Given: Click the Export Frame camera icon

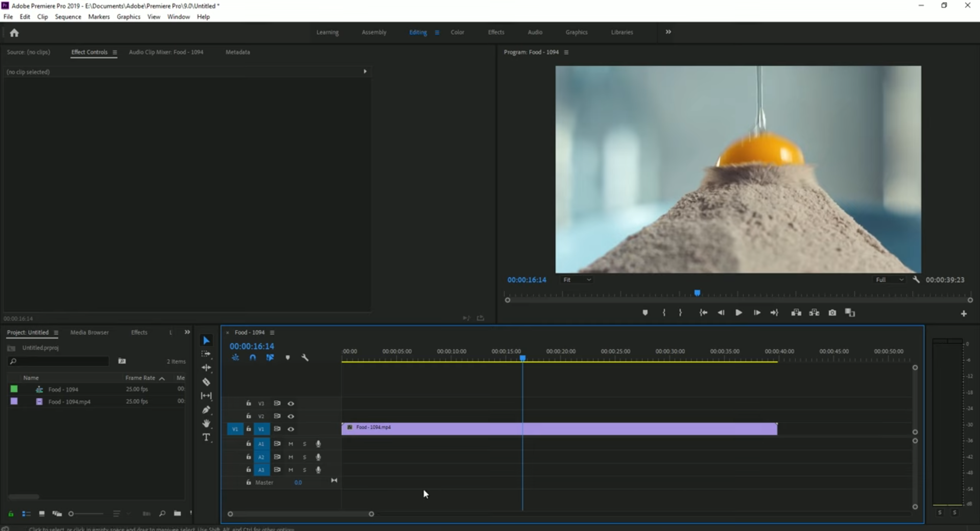Looking at the screenshot, I should point(832,312).
